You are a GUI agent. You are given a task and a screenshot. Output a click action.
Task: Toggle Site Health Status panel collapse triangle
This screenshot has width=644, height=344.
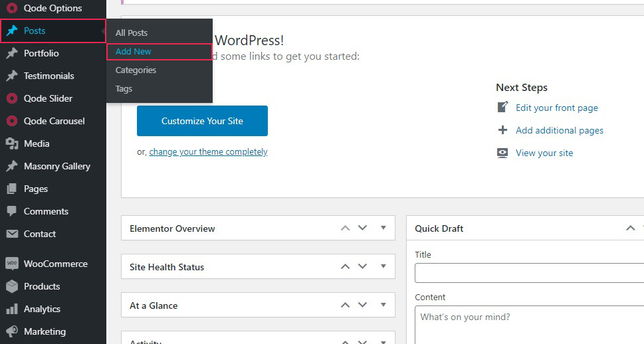click(383, 266)
